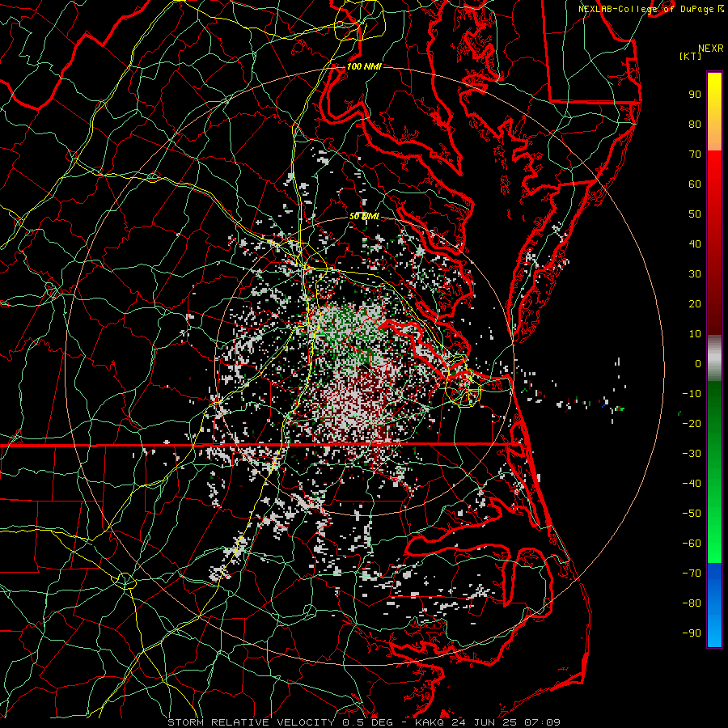Click the -50 value on velocity scale
Image resolution: width=728 pixels, height=728 pixels.
(692, 514)
